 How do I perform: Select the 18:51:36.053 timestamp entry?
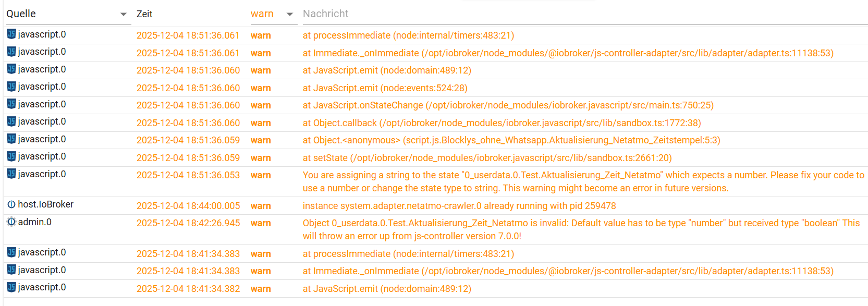(188, 175)
